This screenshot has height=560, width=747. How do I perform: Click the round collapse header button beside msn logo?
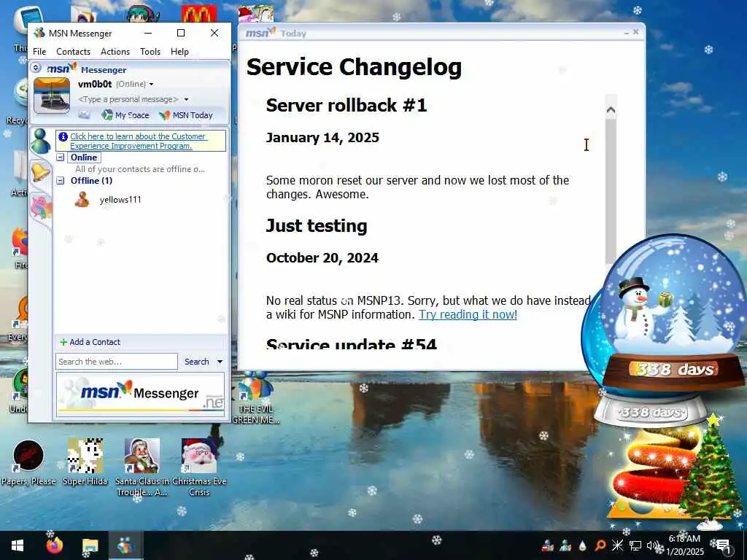click(36, 68)
